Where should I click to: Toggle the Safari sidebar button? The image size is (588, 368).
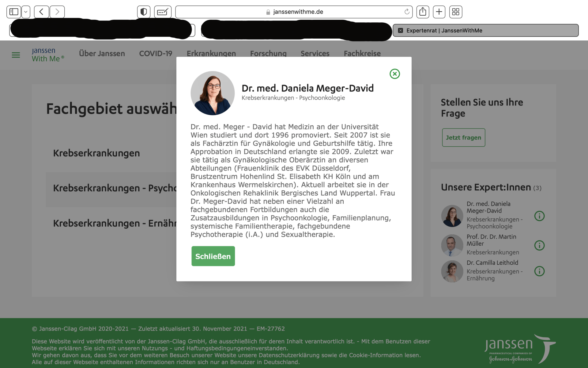coord(14,12)
